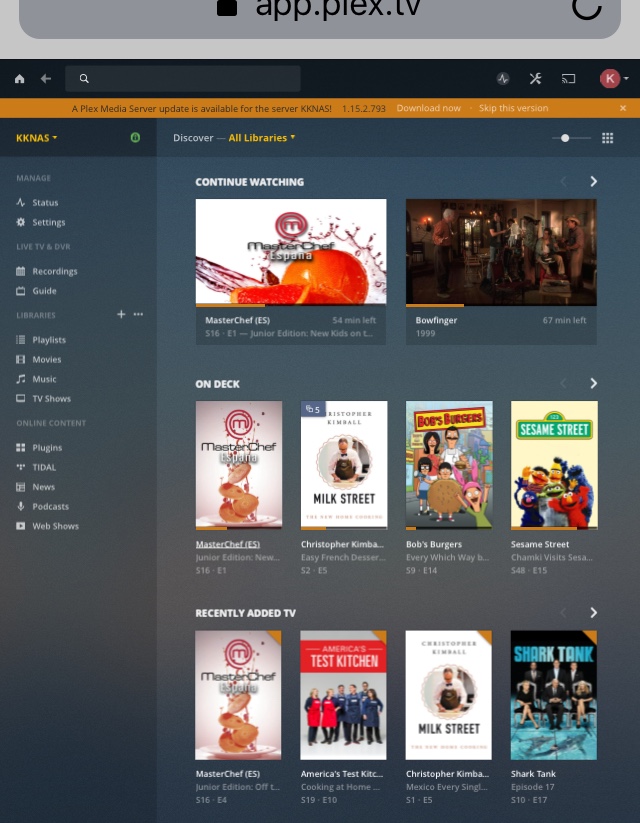Image resolution: width=640 pixels, height=823 pixels.
Task: Add a library with plus icon
Action: click(x=121, y=314)
